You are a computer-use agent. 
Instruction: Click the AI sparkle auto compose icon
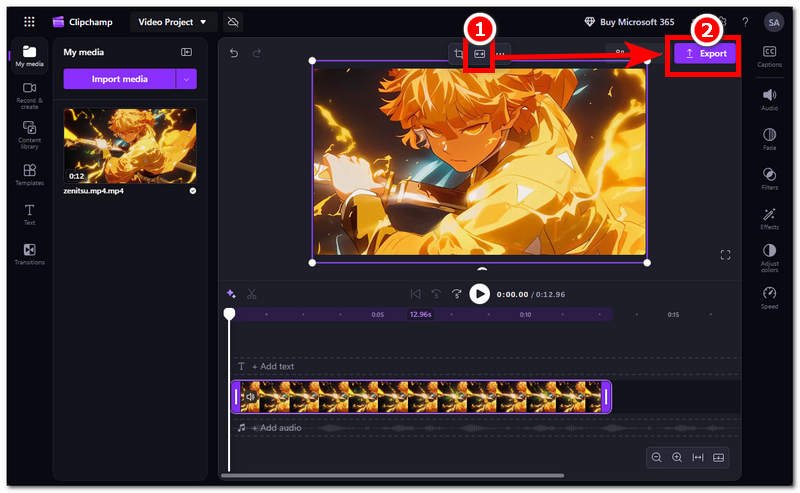pos(231,293)
